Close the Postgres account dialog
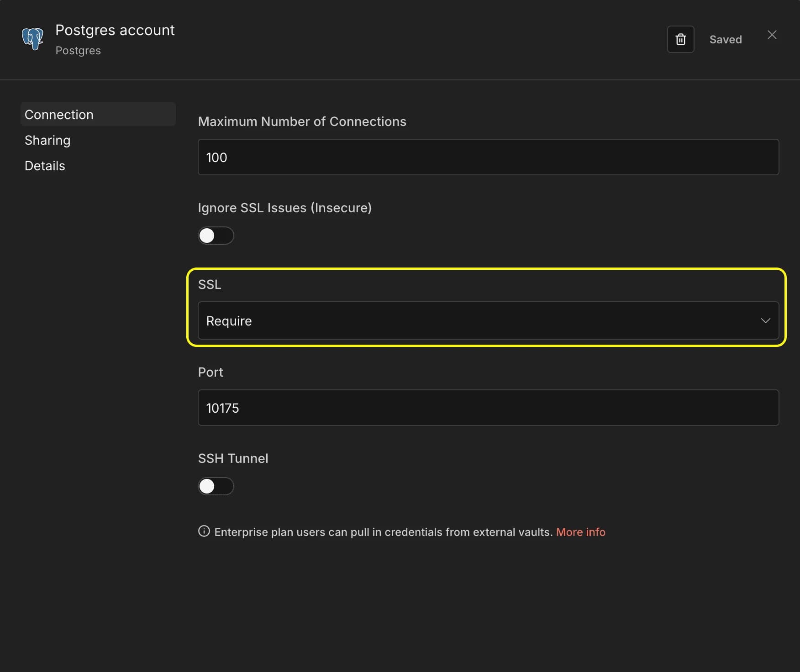Image resolution: width=800 pixels, height=672 pixels. click(x=772, y=35)
